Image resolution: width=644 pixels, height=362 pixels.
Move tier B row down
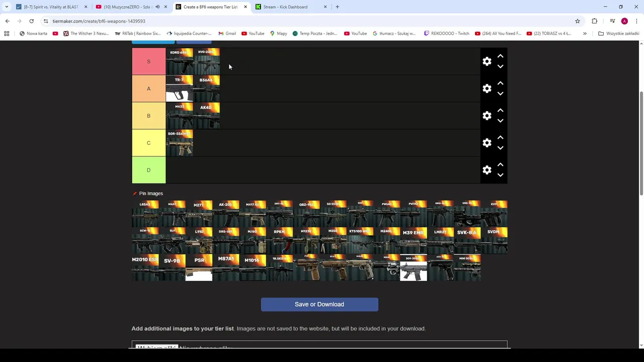500,121
